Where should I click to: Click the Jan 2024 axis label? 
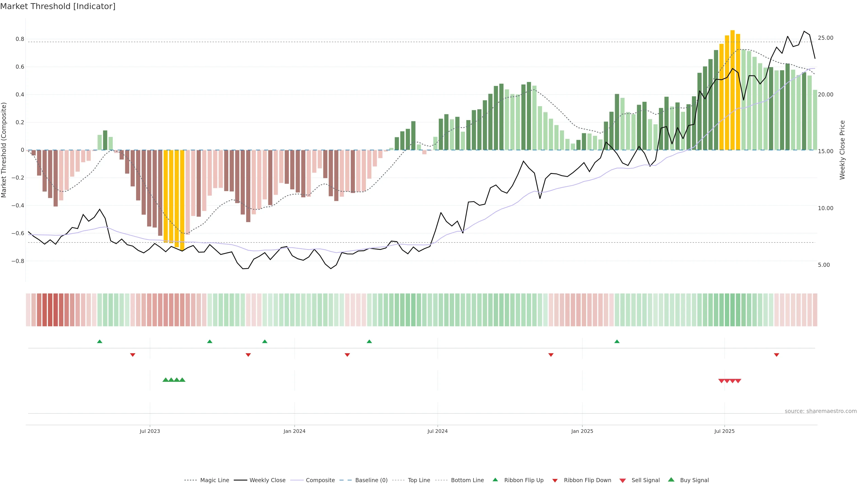(294, 431)
